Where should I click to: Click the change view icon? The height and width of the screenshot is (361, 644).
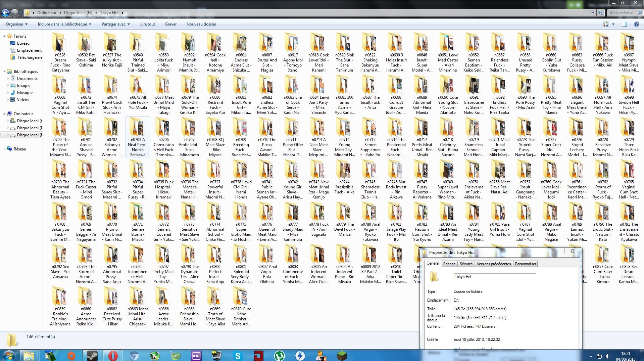click(x=606, y=24)
